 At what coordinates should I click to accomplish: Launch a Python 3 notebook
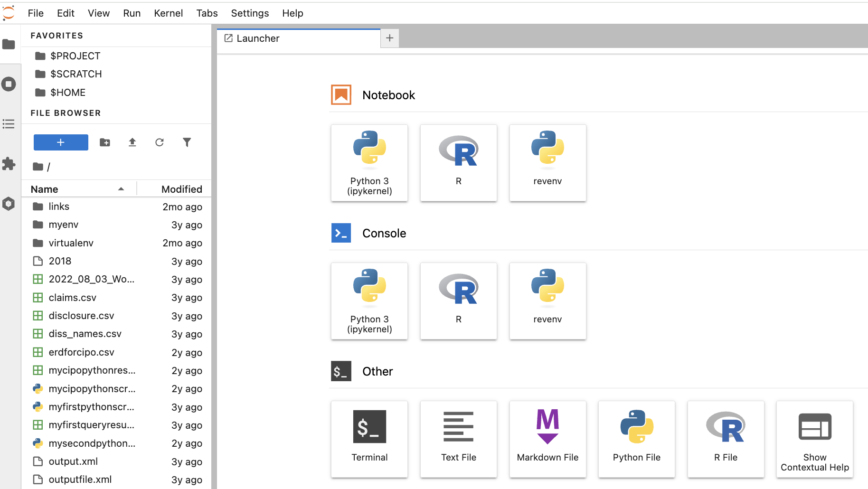pos(369,163)
